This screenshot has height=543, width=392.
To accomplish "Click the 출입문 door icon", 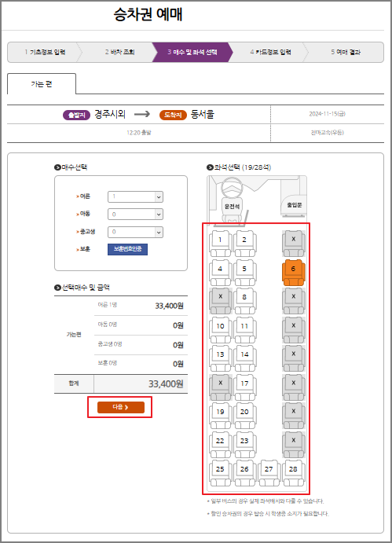I will [294, 205].
